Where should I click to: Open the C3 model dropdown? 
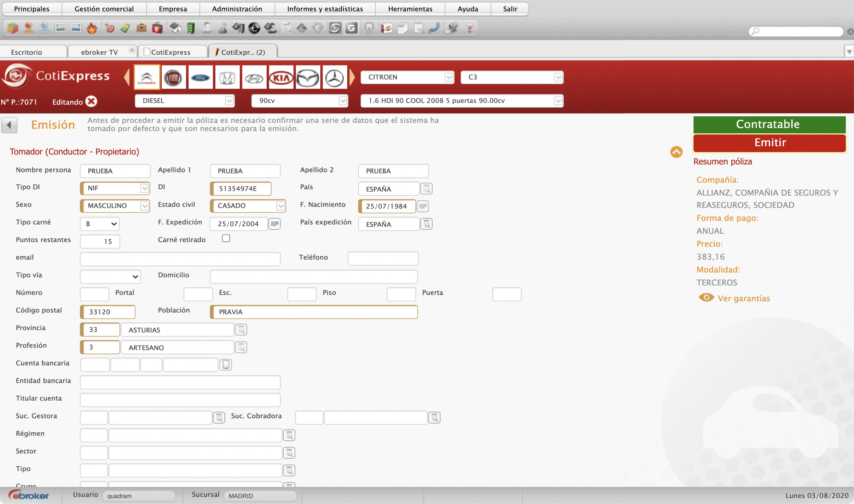click(512, 77)
